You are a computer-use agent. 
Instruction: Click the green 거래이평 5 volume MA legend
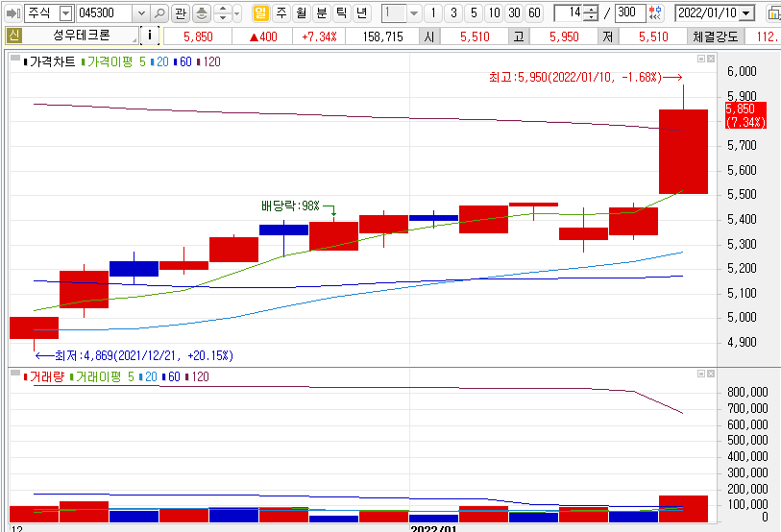pos(102,376)
